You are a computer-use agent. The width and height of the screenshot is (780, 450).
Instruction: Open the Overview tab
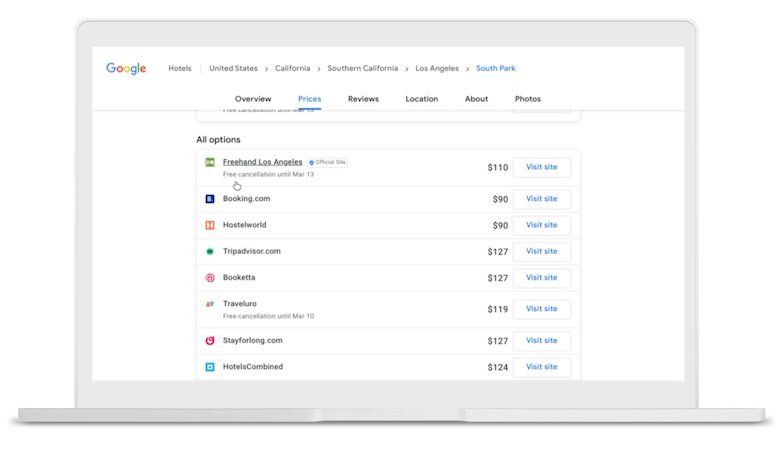(x=253, y=99)
